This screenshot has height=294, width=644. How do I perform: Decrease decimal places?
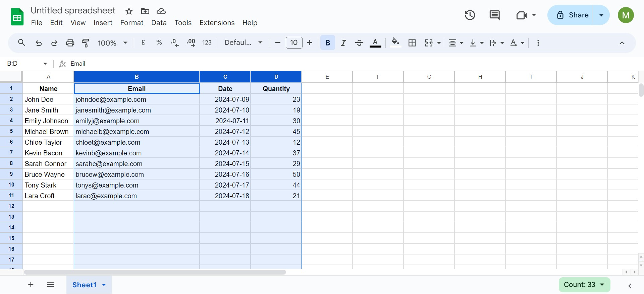tap(175, 43)
